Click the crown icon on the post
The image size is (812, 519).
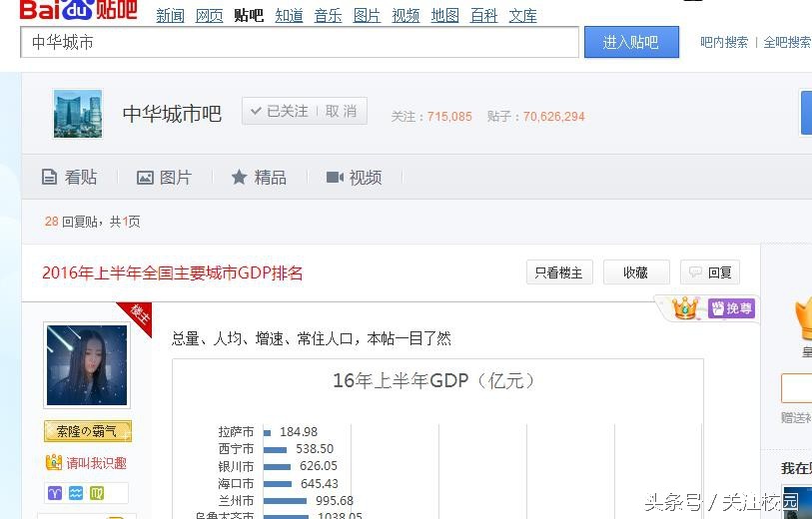684,308
